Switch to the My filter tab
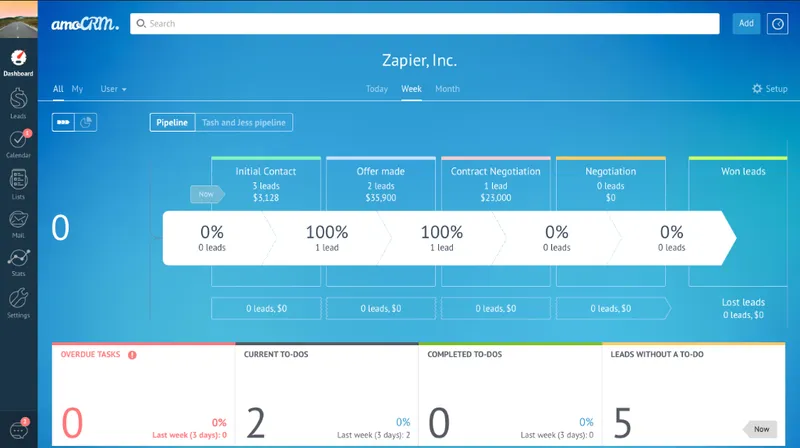Image resolution: width=800 pixels, height=448 pixels. 77,89
